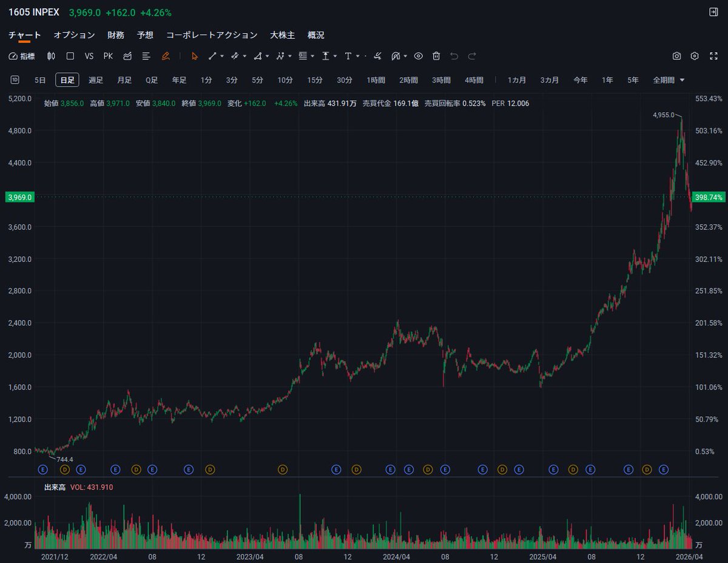Select the Fibonacci levels tool

coord(303,56)
